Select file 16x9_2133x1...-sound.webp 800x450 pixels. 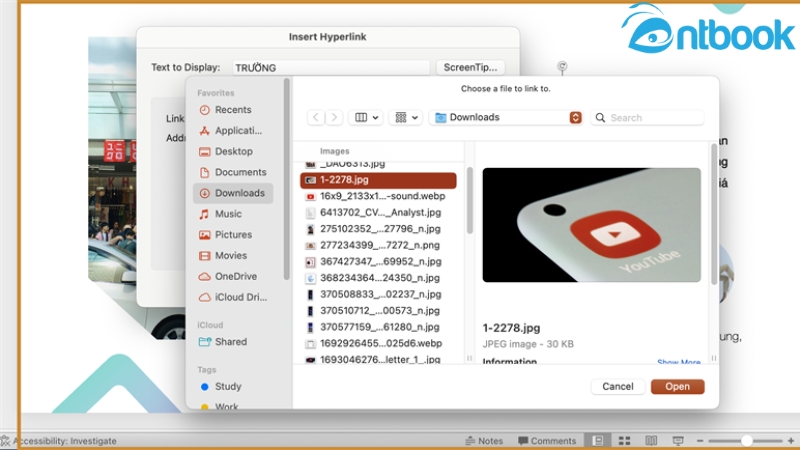[378, 196]
